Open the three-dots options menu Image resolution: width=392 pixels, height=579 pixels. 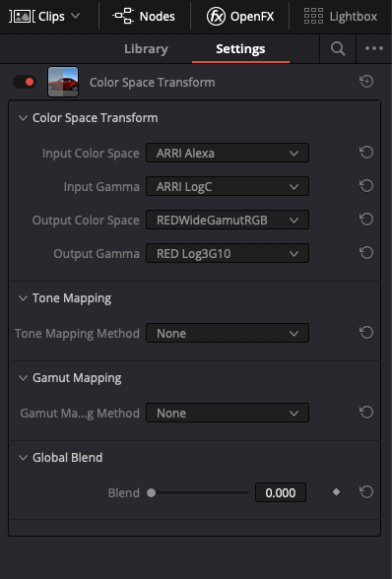coord(374,48)
